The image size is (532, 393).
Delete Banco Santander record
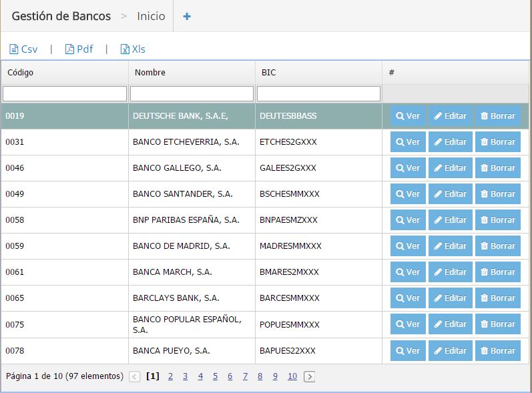(x=498, y=194)
